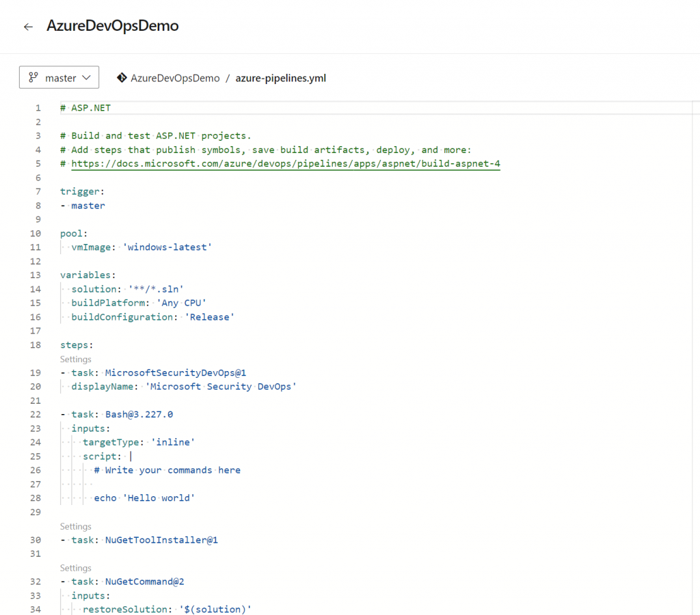Click 'pool:' key on line 10
700x615 pixels.
point(74,234)
